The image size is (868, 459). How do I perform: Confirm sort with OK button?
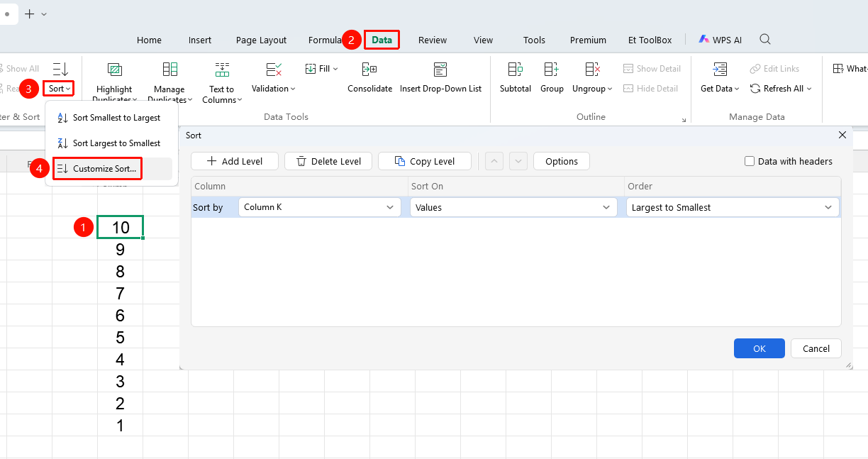[759, 348]
